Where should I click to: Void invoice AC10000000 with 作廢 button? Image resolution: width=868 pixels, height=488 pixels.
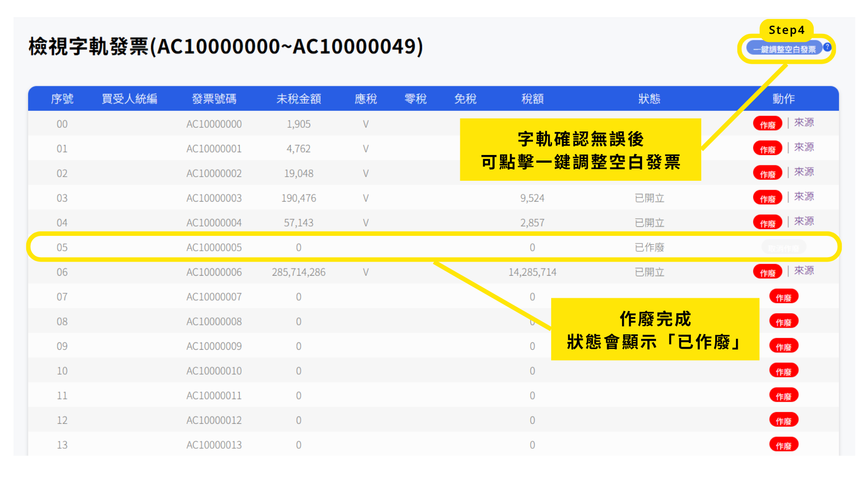(767, 124)
